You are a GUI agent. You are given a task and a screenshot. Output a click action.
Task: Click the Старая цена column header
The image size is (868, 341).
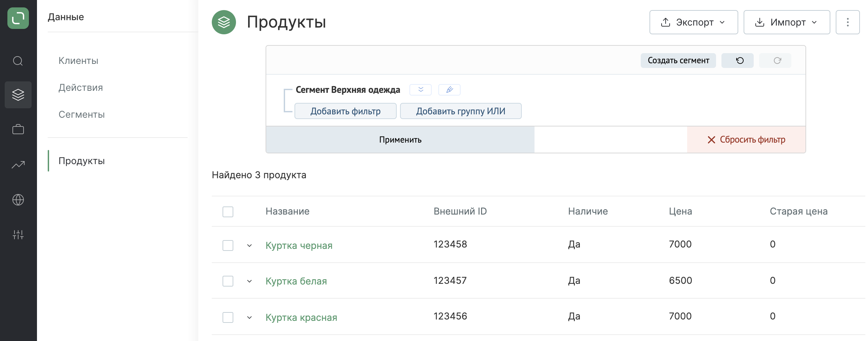pyautogui.click(x=799, y=211)
